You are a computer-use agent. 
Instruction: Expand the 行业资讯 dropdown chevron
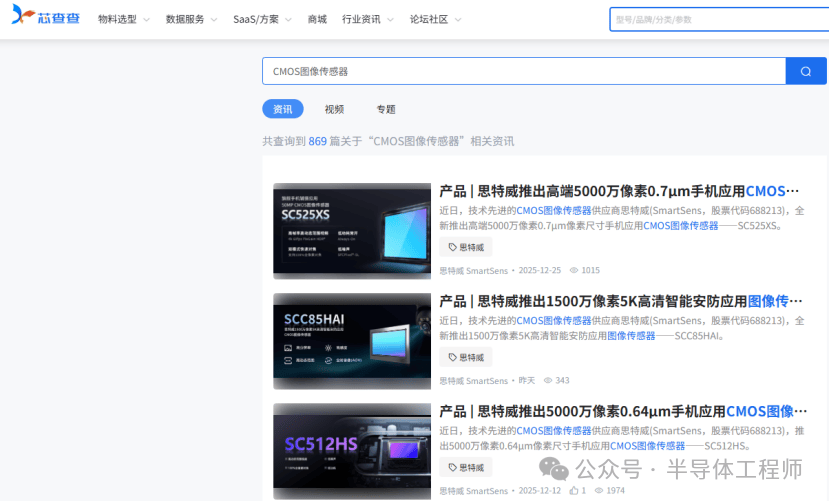(x=390, y=20)
